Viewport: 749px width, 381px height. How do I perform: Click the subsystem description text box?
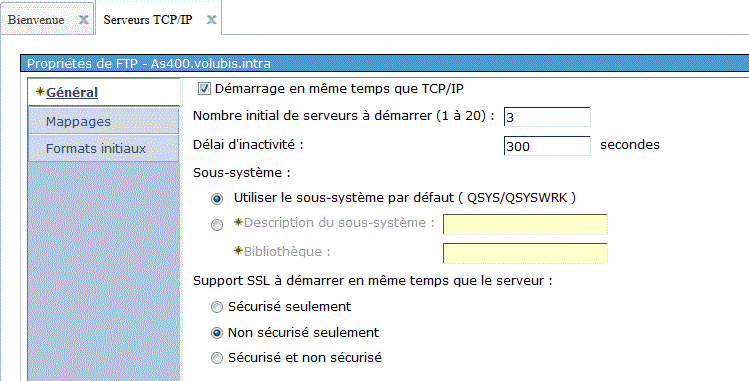pos(525,224)
